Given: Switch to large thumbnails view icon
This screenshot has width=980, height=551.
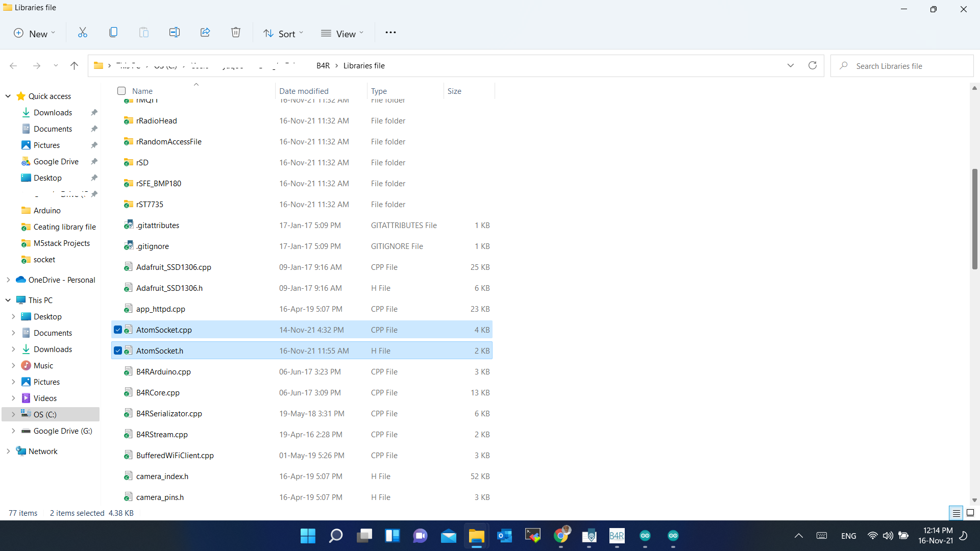Looking at the screenshot, I should click(970, 513).
